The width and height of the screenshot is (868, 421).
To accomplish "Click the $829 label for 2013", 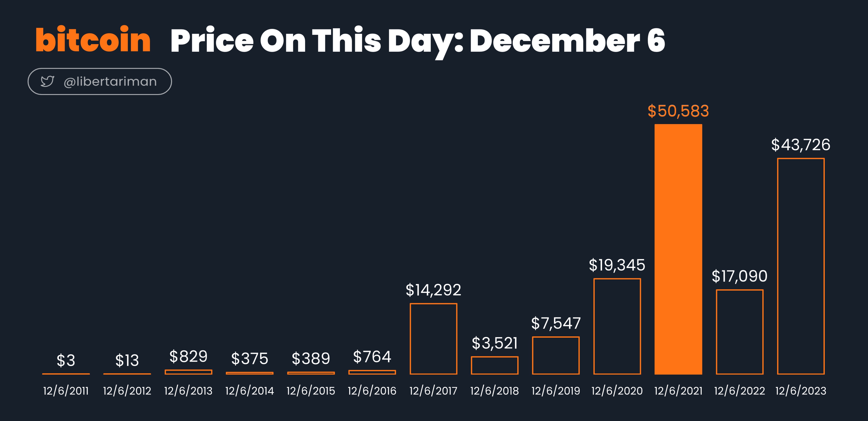I will [x=188, y=356].
